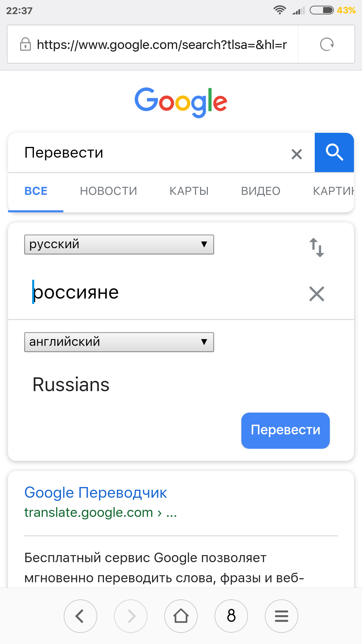Go back with the browser back arrow
Screen dimensions: 362x644
pyautogui.click(x=80, y=616)
